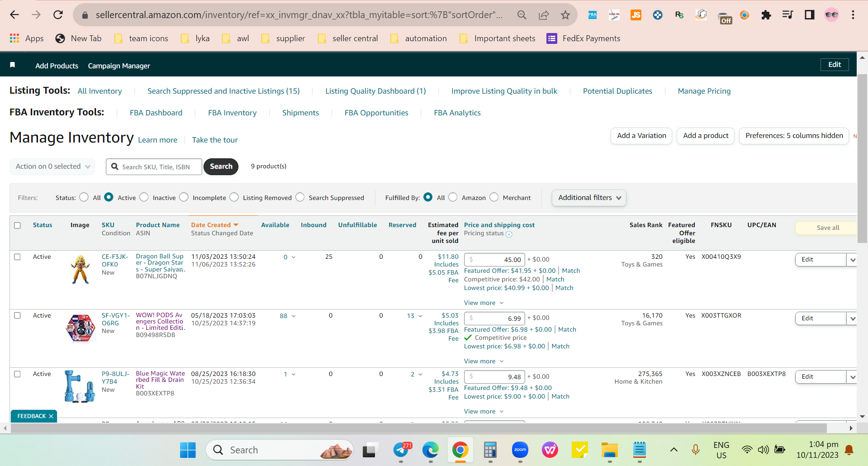Click the Pricing status info icon
This screenshot has width=868, height=466.
509,234
